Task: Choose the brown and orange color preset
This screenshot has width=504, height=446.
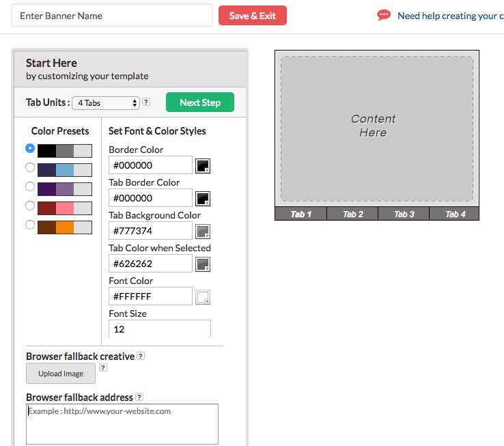Action: pos(29,225)
